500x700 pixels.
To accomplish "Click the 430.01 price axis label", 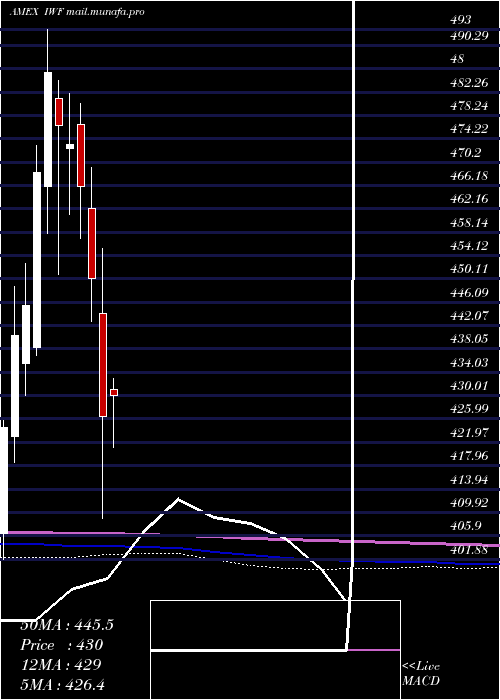I will tap(469, 386).
